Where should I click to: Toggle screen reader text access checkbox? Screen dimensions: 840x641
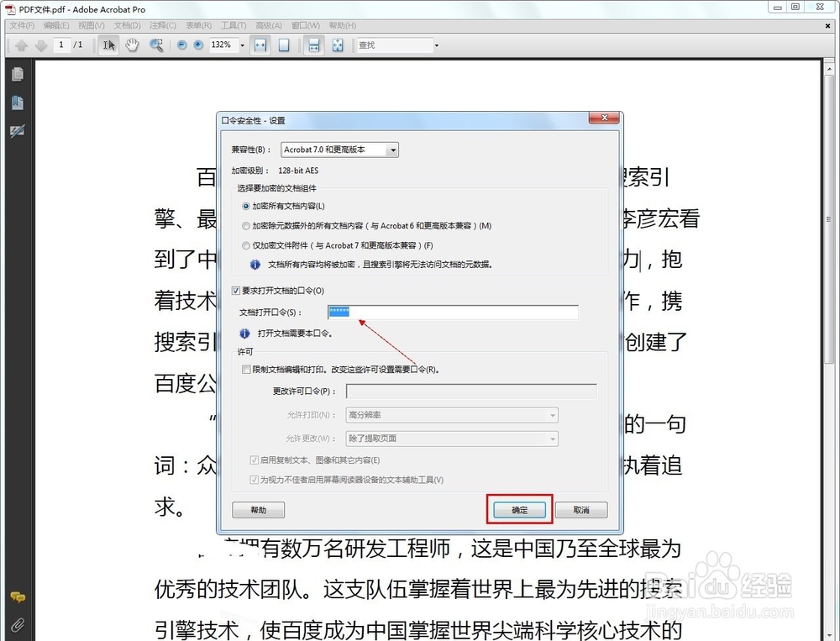click(254, 480)
